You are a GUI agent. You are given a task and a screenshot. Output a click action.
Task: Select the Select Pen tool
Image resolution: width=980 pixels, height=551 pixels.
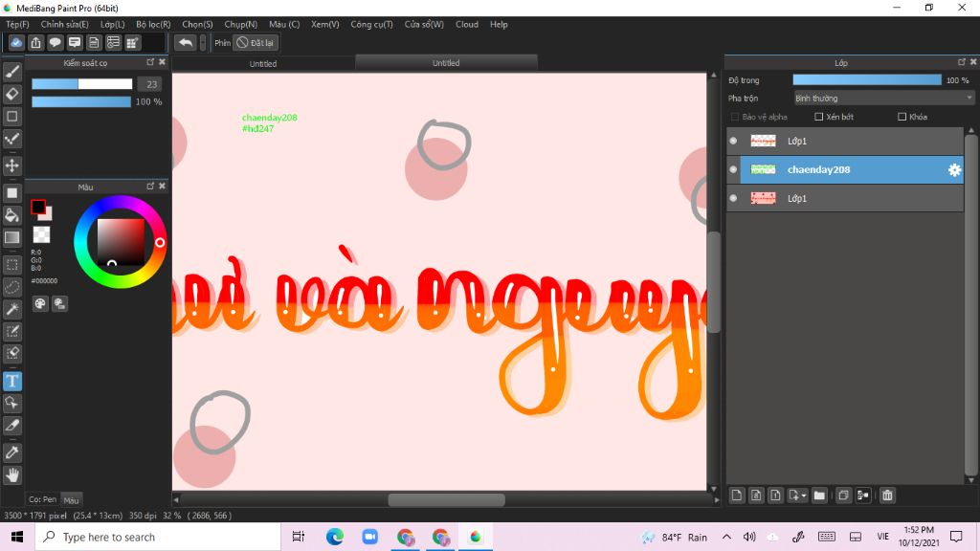tap(11, 331)
